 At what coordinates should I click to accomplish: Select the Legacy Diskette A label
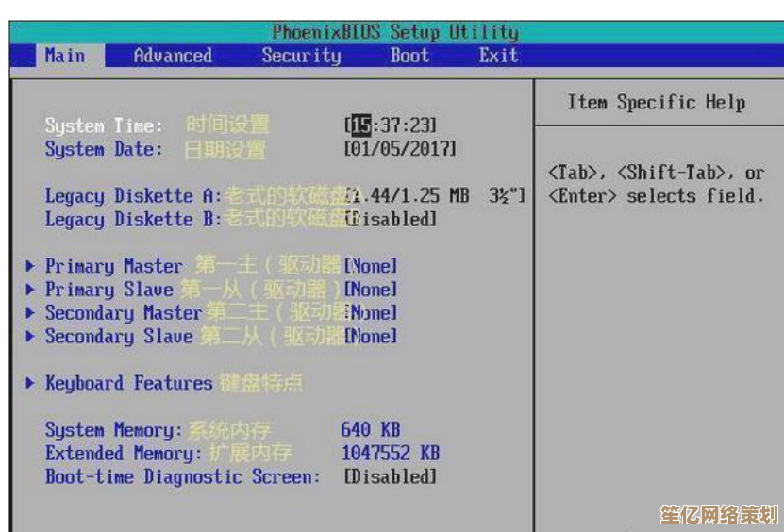click(133, 196)
